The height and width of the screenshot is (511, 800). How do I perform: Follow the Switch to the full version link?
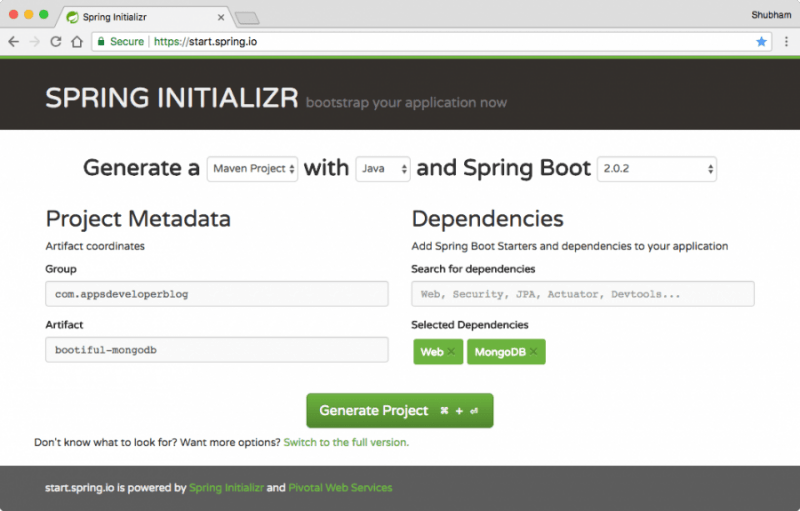[346, 442]
